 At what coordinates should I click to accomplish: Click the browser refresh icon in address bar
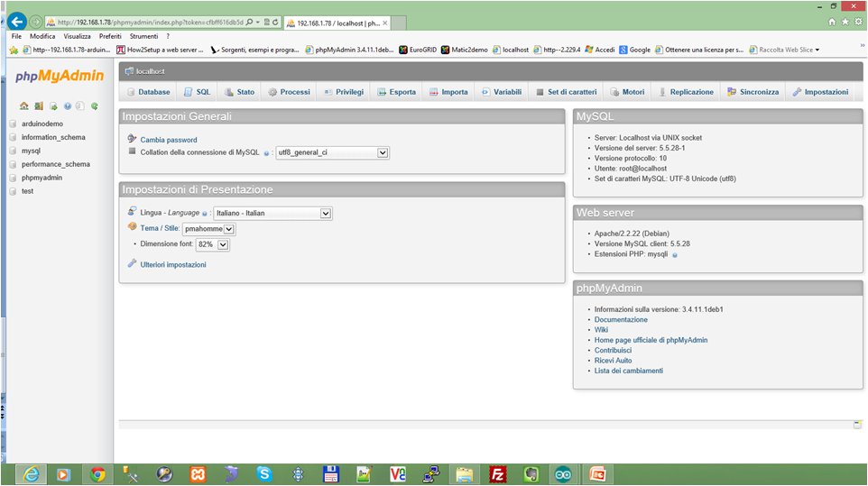[275, 23]
